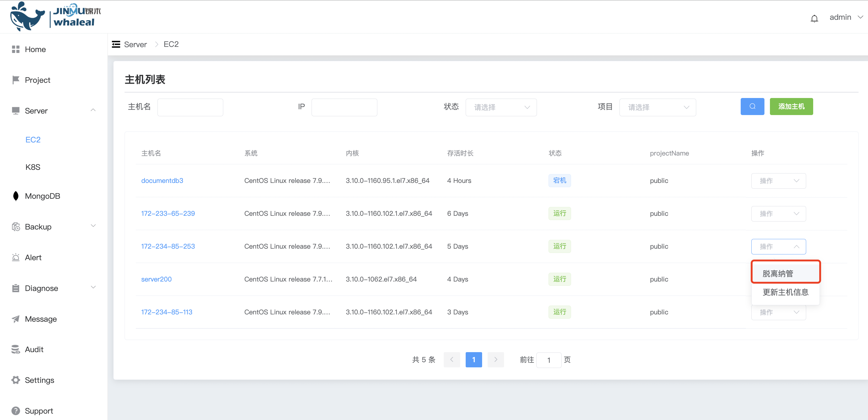Image resolution: width=868 pixels, height=420 pixels.
Task: Click Server breadcrumb
Action: [x=135, y=44]
